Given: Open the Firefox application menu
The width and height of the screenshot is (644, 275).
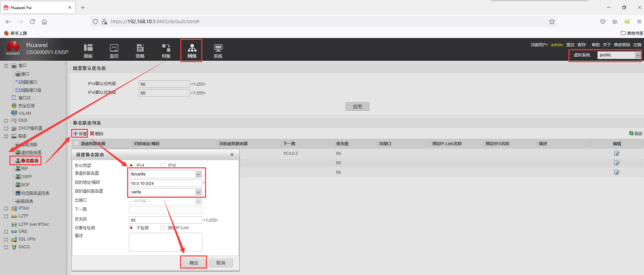Looking at the screenshot, I should point(639,22).
